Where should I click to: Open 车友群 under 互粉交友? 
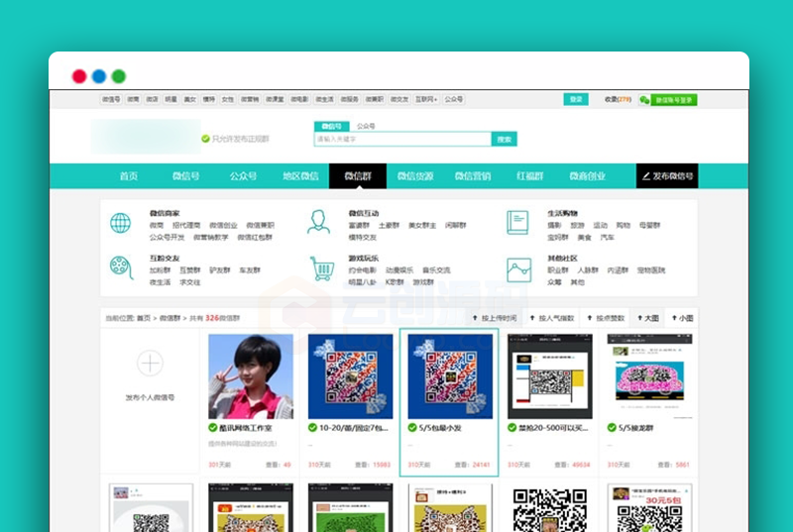(x=250, y=270)
